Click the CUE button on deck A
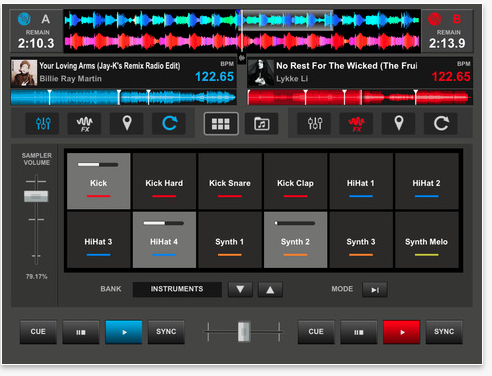492x376 pixels. click(38, 332)
